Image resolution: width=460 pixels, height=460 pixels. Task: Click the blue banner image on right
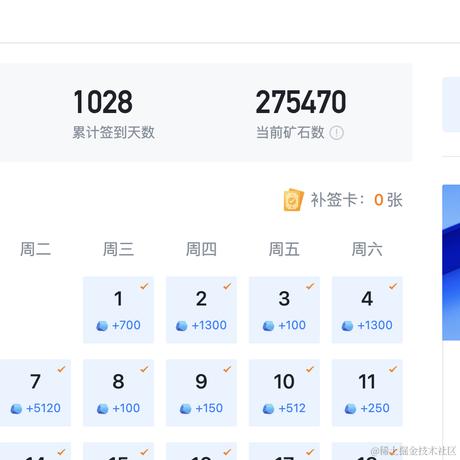pyautogui.click(x=451, y=263)
